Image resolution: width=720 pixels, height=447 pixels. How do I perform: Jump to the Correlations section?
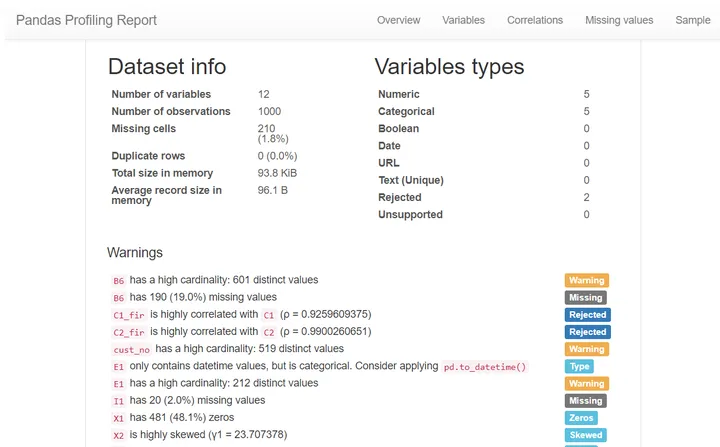(x=535, y=20)
